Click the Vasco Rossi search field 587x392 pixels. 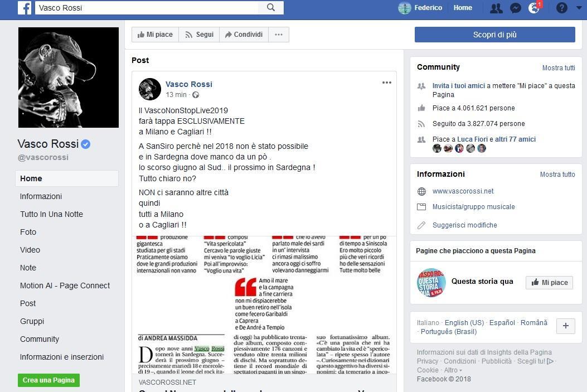point(147,7)
